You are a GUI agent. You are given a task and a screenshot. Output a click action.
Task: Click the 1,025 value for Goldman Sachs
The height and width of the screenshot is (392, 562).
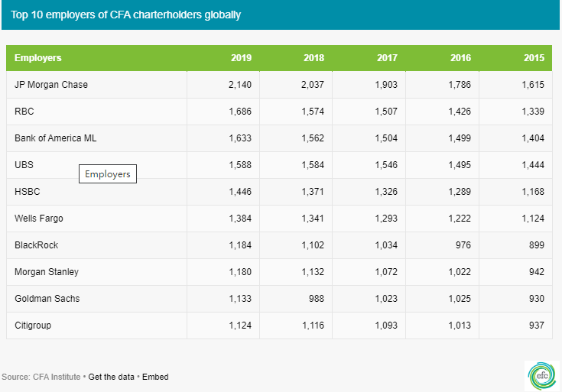(x=460, y=299)
